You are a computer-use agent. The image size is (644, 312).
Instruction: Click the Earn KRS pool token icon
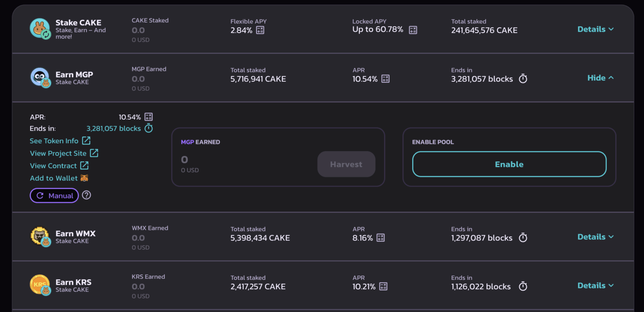pyautogui.click(x=40, y=285)
